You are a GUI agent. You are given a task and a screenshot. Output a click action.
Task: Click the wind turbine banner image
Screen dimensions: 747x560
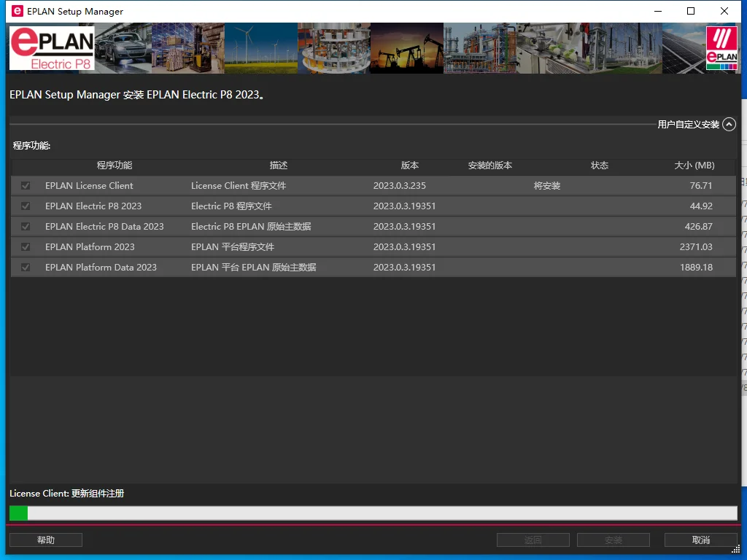pos(260,48)
